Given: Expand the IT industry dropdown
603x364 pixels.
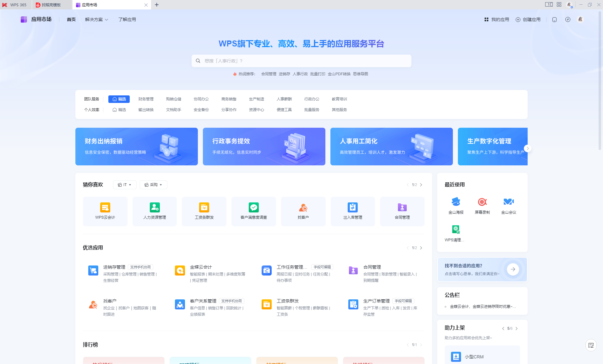Looking at the screenshot, I should 125,185.
